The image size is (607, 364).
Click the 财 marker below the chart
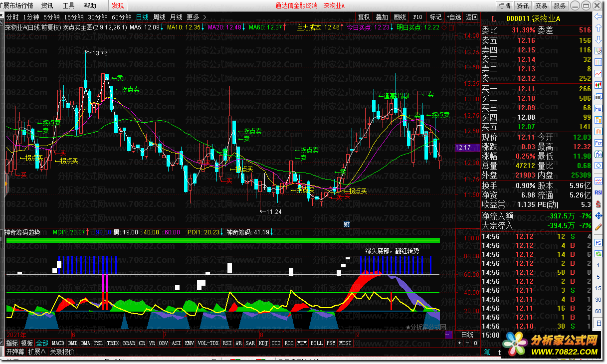(x=347, y=224)
